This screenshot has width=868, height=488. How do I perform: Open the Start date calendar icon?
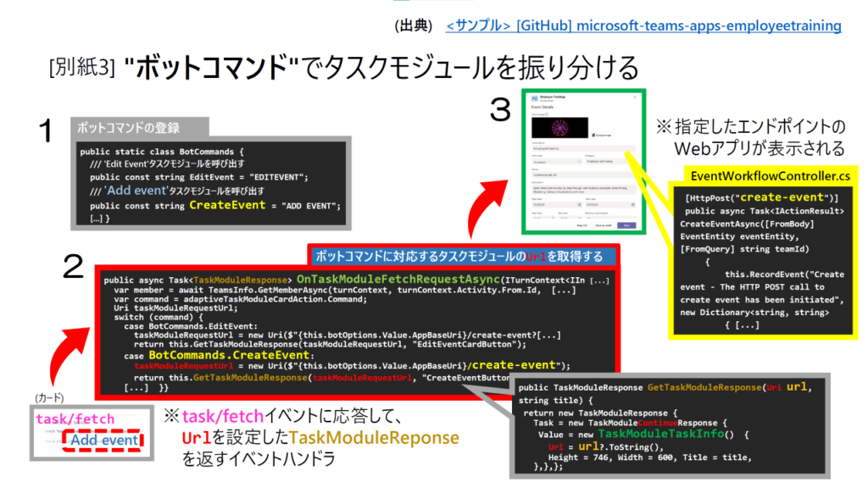[578, 204]
